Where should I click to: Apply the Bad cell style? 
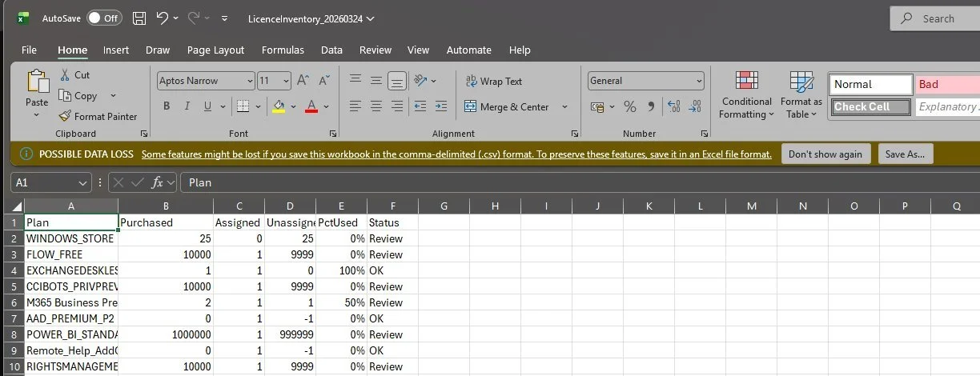[x=948, y=84]
